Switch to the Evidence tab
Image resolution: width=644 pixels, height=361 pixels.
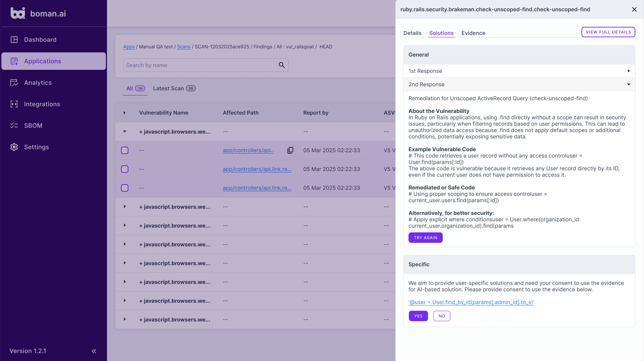(x=473, y=33)
